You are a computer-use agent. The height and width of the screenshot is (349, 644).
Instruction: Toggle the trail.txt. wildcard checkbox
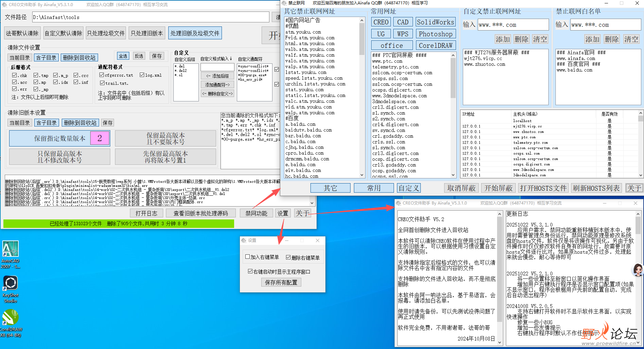[x=102, y=83]
